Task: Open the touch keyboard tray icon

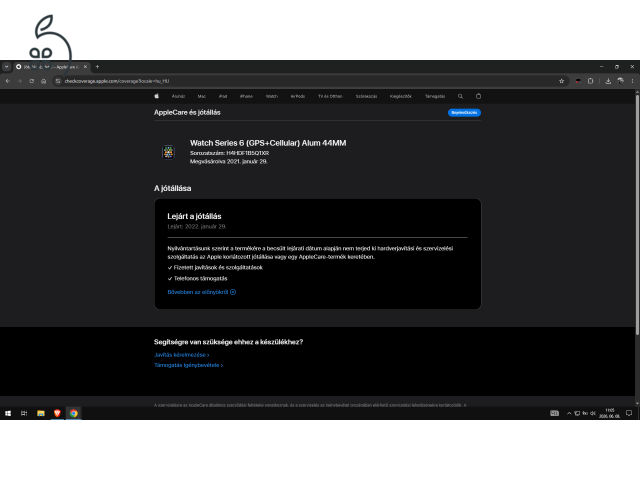Action: (x=554, y=413)
